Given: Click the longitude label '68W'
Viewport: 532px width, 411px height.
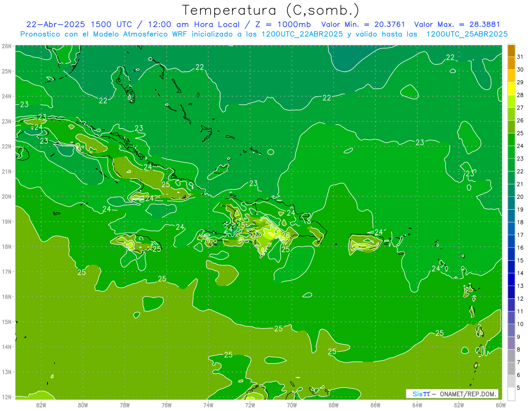Looking at the screenshot, I should [x=334, y=405].
